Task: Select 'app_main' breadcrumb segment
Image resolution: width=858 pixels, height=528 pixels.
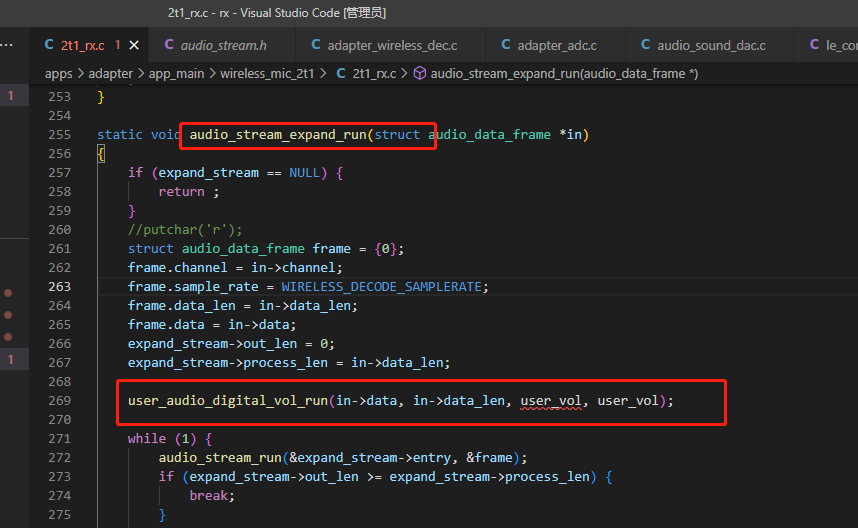Action: pos(176,74)
